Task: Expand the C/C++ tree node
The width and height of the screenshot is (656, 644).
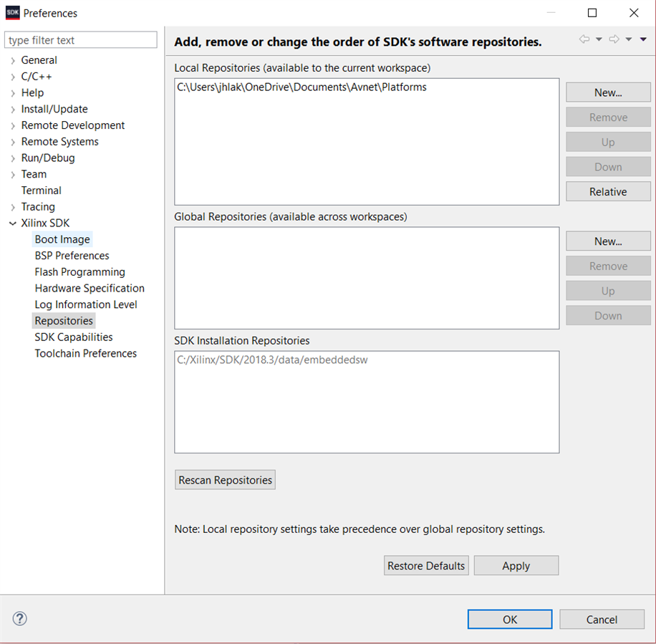Action: (x=13, y=77)
